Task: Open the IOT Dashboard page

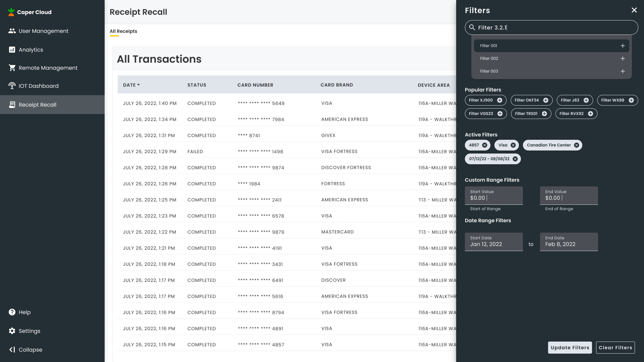Action: click(x=39, y=86)
